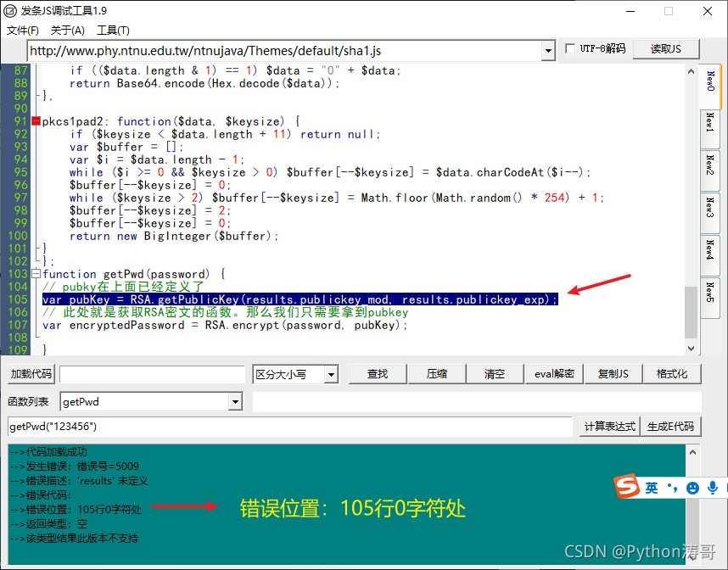
Task: Close the 发条JS调试工具 window
Action: click(x=708, y=11)
